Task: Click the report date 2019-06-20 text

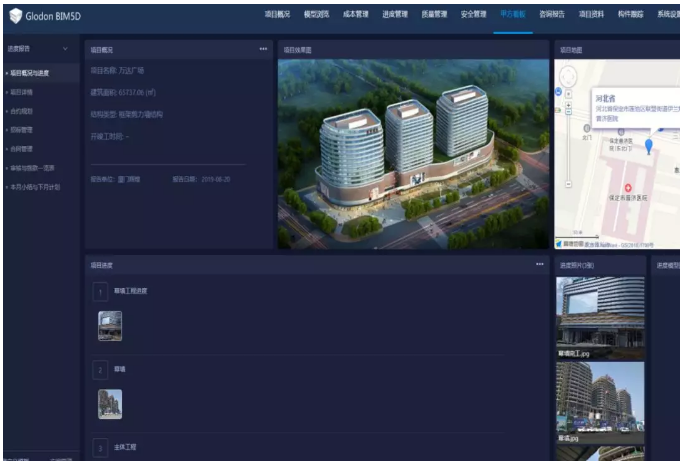Action: [216, 179]
